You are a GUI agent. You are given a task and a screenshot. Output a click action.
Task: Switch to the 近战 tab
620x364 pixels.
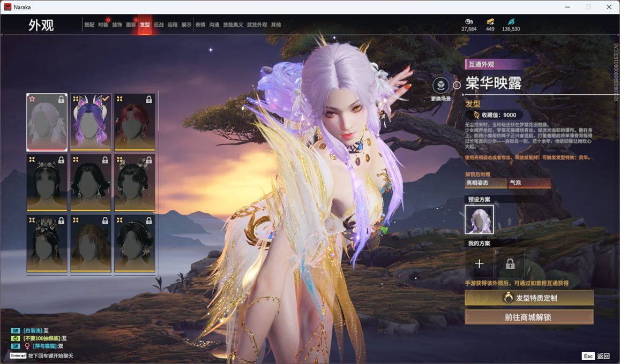[159, 25]
